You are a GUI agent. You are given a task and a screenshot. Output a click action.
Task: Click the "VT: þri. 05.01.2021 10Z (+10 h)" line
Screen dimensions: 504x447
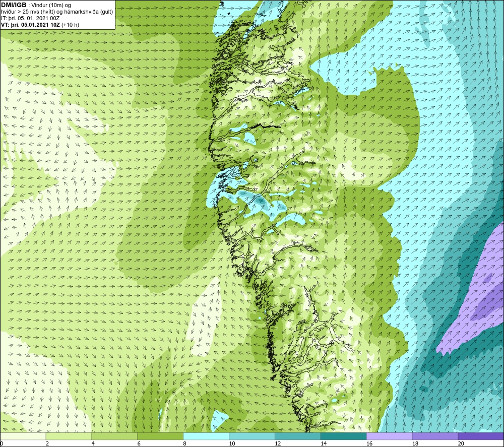40,25
